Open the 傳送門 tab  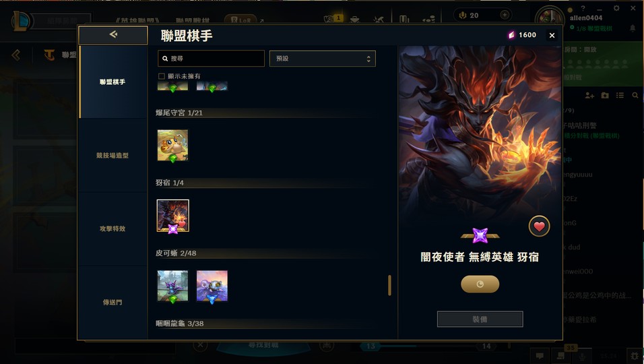coord(112,302)
